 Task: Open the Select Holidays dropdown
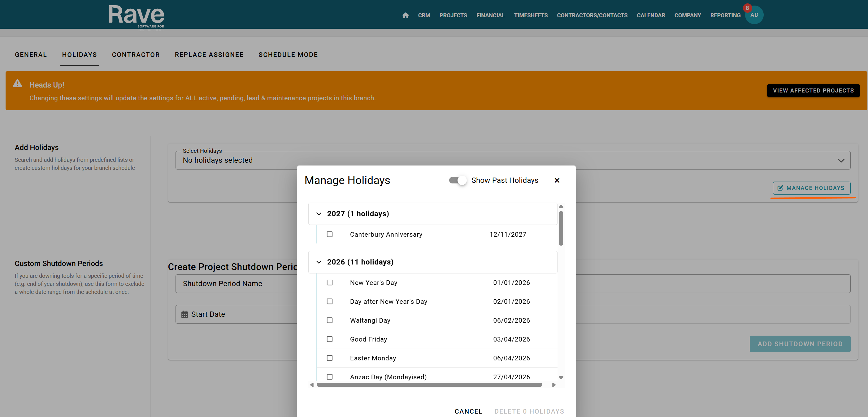(841, 160)
